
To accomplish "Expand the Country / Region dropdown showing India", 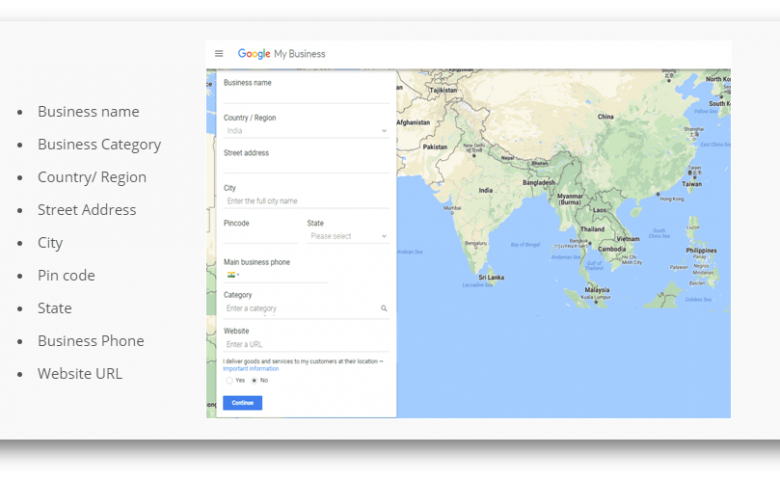I will (305, 131).
